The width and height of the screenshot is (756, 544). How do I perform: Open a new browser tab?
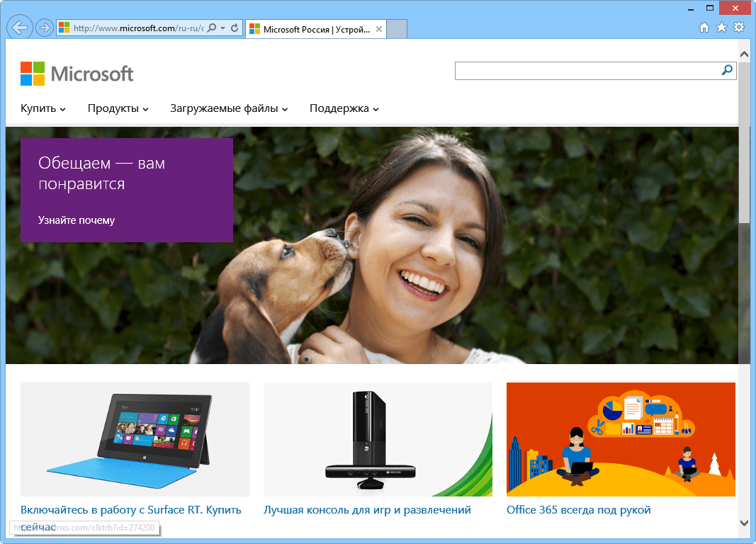pyautogui.click(x=395, y=29)
